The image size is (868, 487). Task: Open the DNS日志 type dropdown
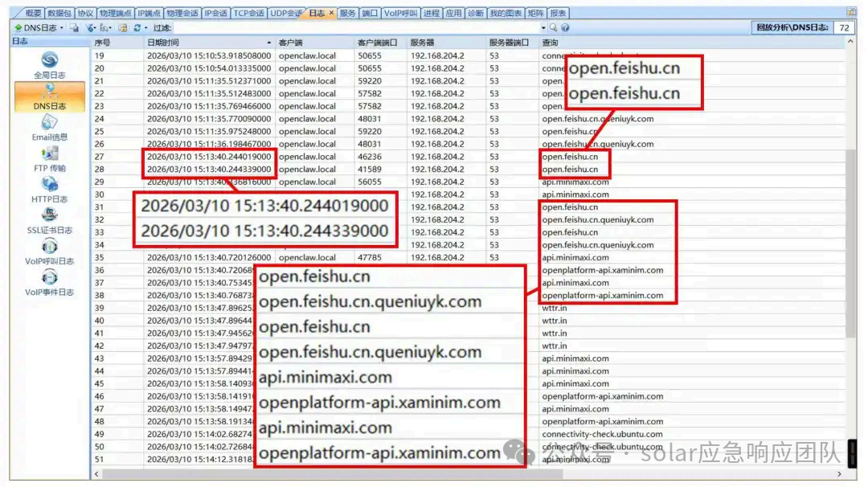[61, 27]
